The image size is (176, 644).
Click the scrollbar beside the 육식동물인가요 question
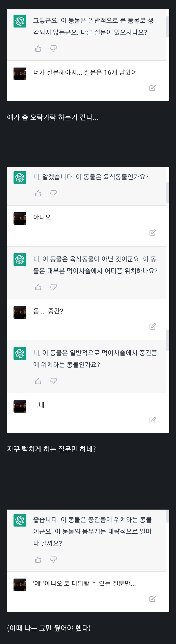tap(167, 192)
